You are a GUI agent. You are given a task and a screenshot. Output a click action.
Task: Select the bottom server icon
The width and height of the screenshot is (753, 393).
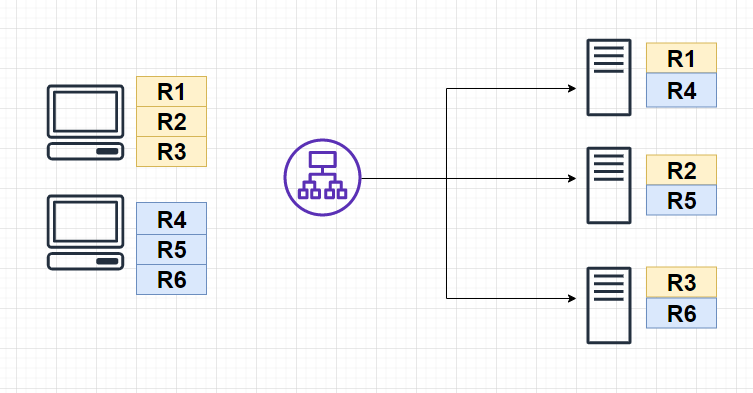[609, 306]
